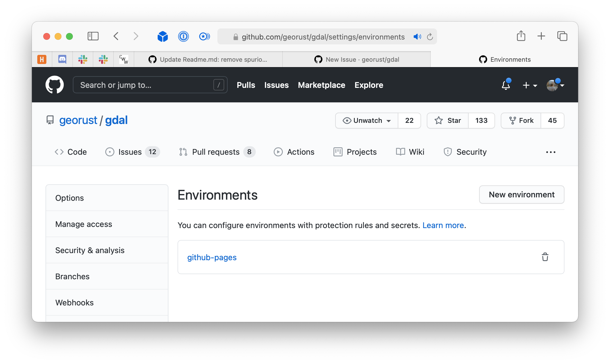Open the github-pages environment link

(x=212, y=257)
